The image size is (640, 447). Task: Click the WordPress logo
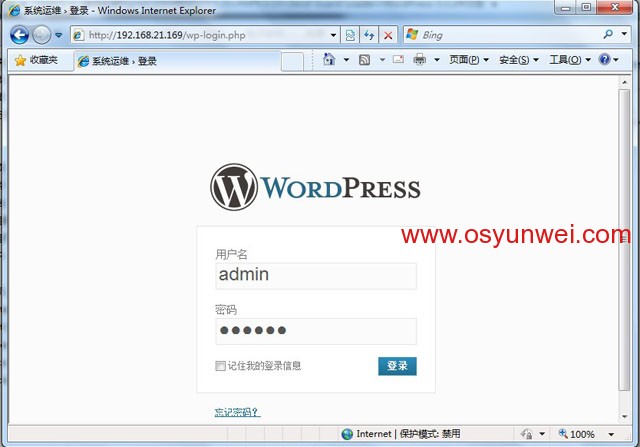(x=315, y=187)
